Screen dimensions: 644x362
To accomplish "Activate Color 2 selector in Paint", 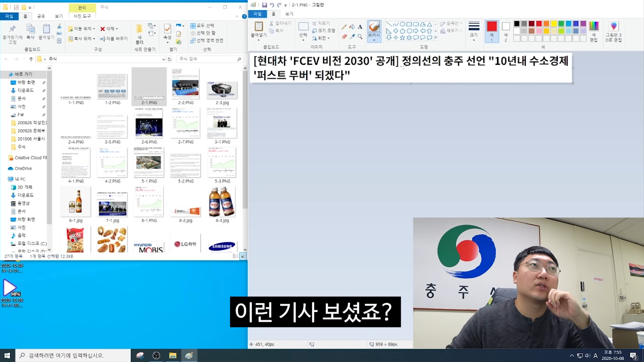I will (x=506, y=31).
